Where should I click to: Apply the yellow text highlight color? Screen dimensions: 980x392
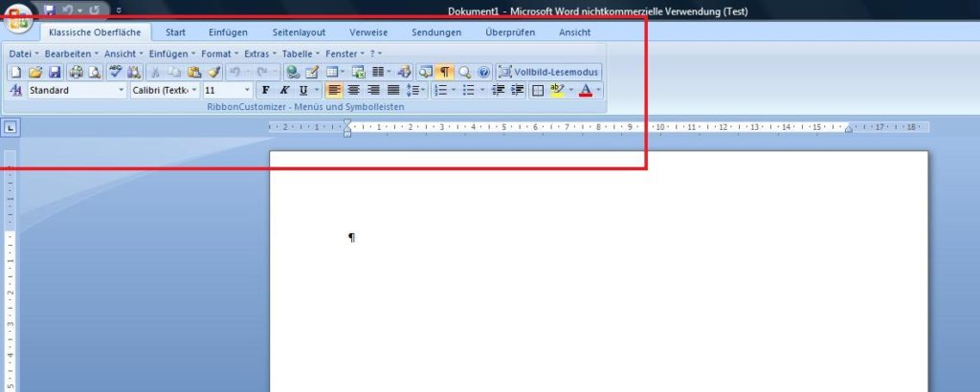point(556,91)
